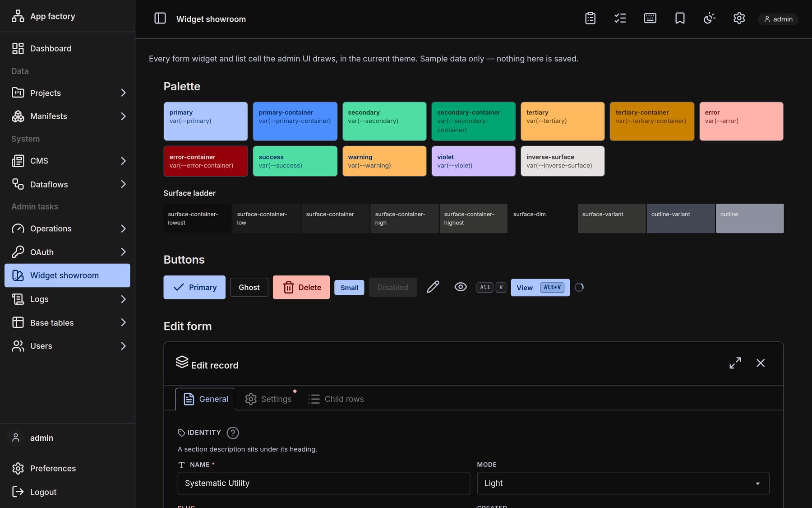Click the violet palette swatch
This screenshot has height=508, width=812.
coord(473,161)
